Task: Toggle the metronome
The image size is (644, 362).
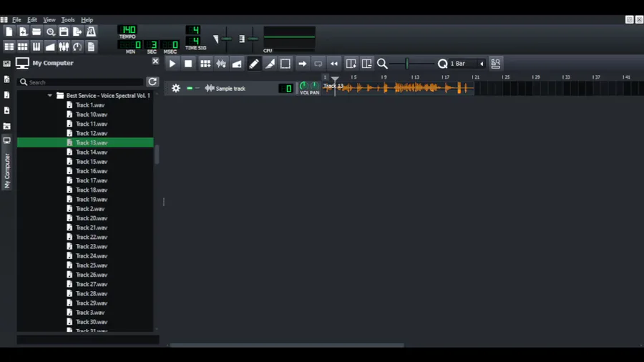Action: (x=91, y=31)
